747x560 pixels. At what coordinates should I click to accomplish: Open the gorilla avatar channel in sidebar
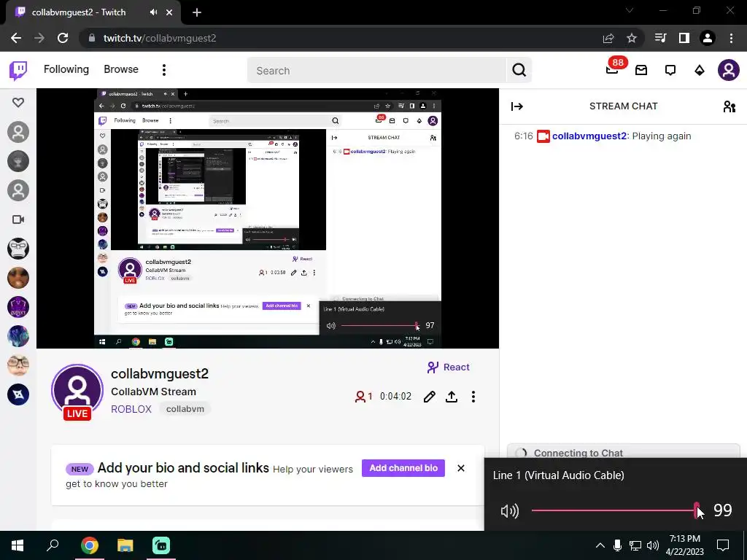click(x=18, y=249)
